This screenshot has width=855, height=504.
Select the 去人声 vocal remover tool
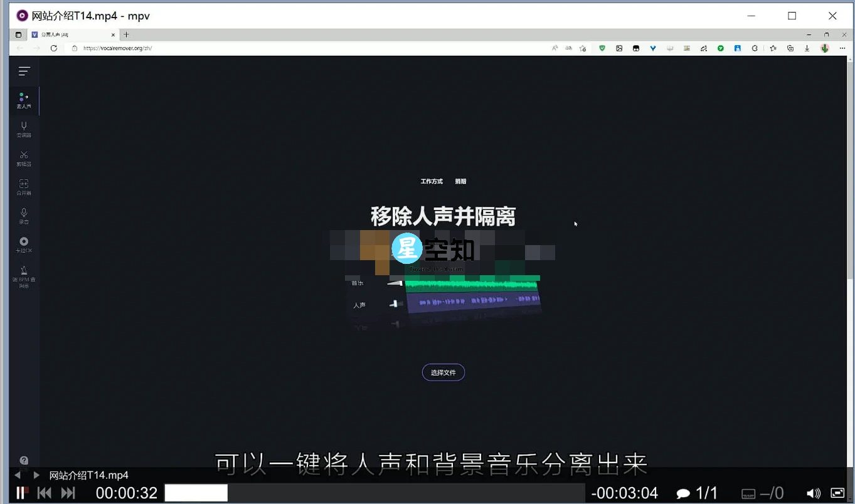coord(23,100)
